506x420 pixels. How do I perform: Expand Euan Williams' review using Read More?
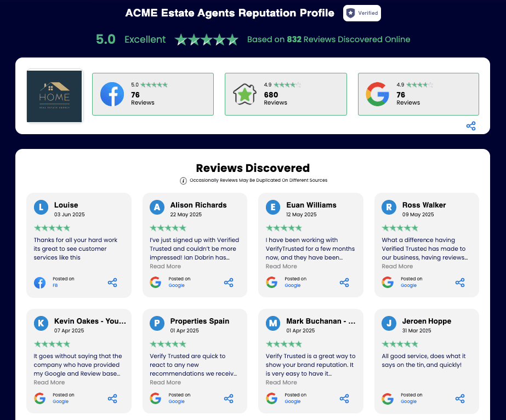pos(281,266)
